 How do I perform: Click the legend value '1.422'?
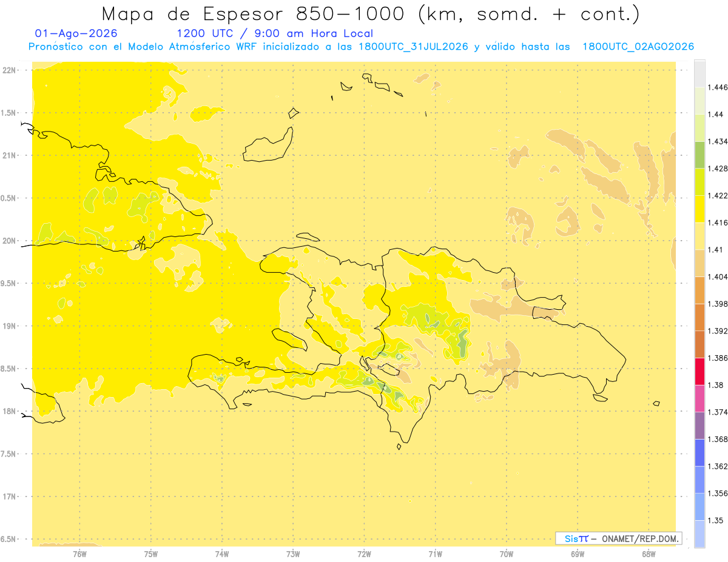(x=718, y=195)
